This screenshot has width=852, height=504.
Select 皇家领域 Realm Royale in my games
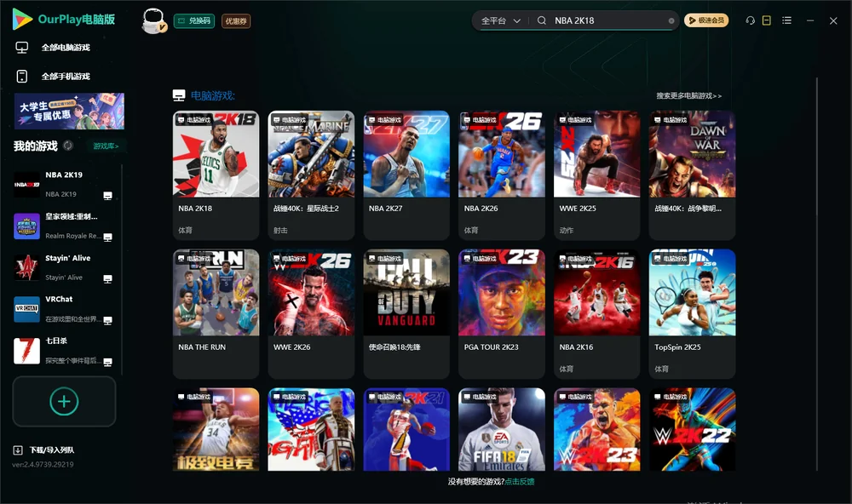[x=64, y=226]
